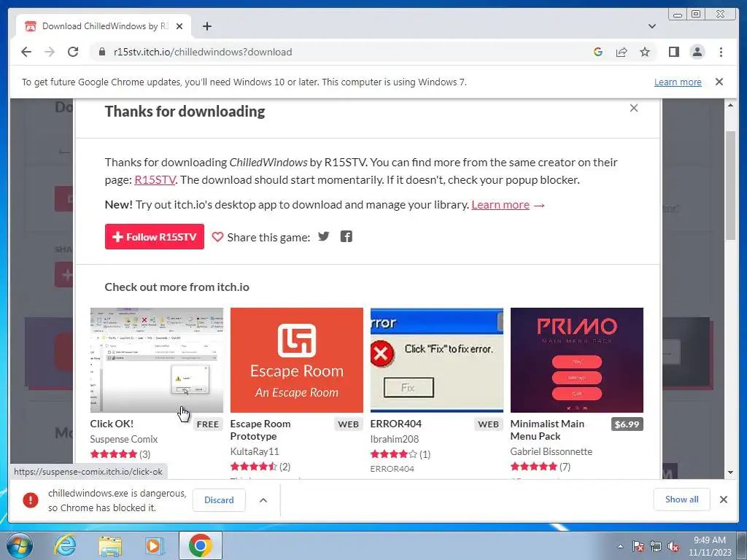
Task: Open Suspense Comix author page
Action: click(124, 439)
